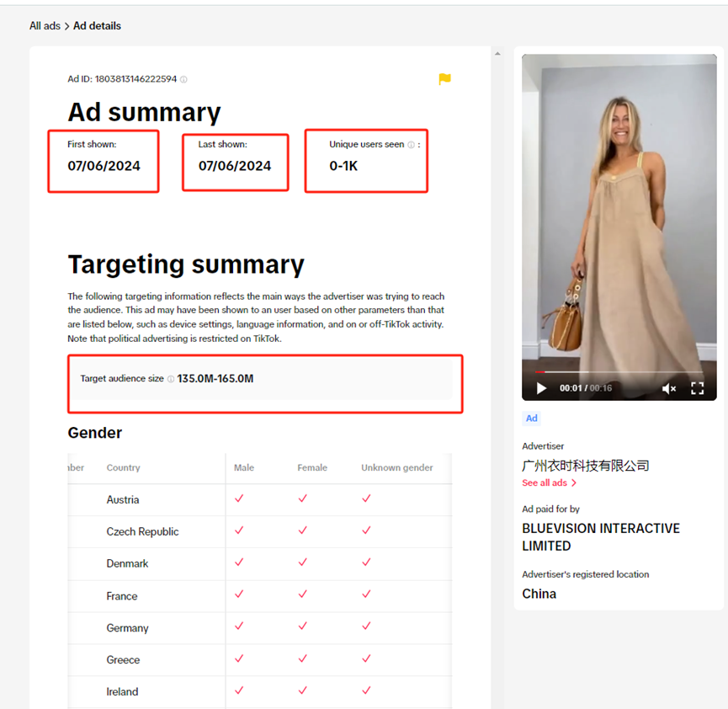Screen dimensions: 728x709
Task: Click the Gender section heading
Action: 95,433
